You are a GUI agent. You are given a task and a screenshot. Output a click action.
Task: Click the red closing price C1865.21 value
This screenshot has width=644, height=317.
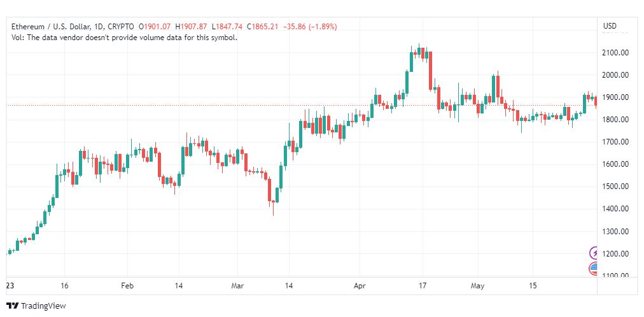click(262, 27)
